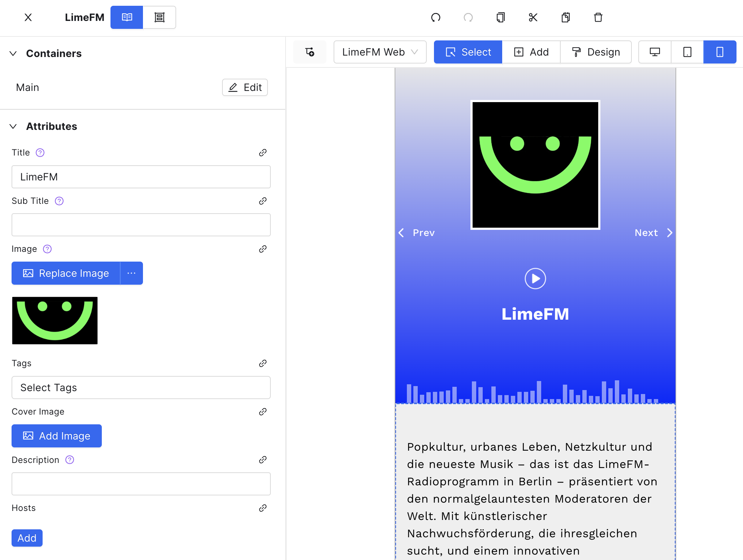Viewport: 743px width, 560px height.
Task: Click the Select Tags input field
Action: tap(141, 388)
